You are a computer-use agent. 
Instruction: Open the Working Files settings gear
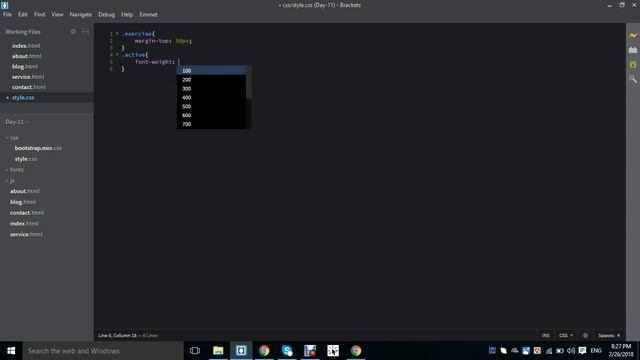pyautogui.click(x=73, y=31)
